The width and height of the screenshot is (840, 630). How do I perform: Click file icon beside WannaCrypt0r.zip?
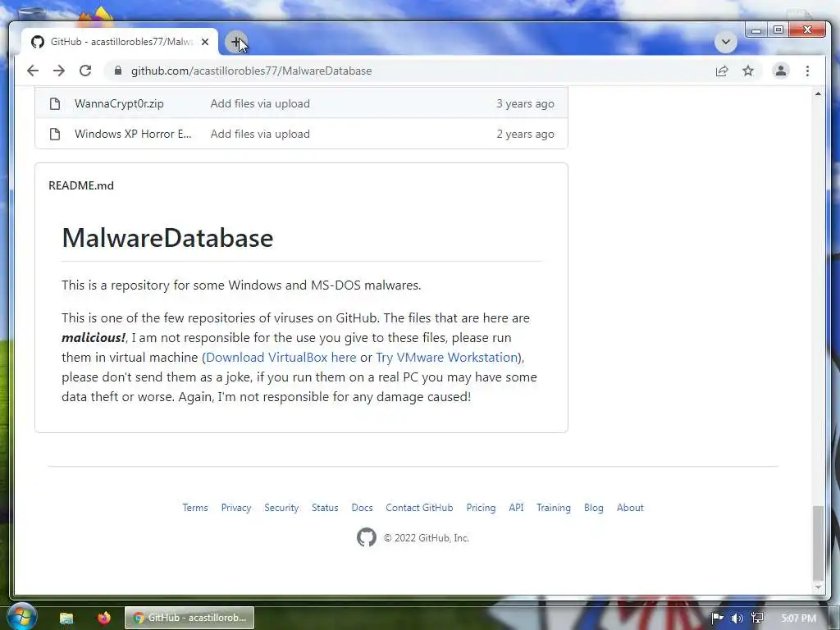55,103
